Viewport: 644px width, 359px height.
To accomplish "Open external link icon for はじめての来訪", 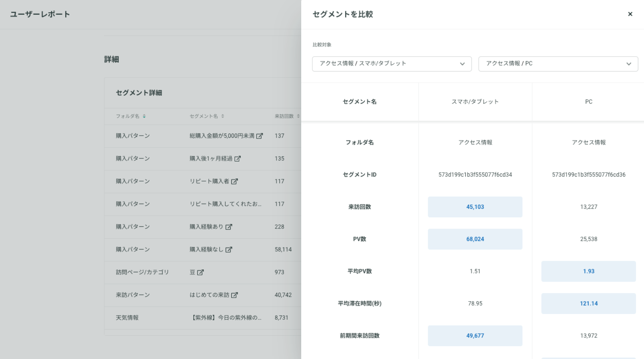I will 234,295.
